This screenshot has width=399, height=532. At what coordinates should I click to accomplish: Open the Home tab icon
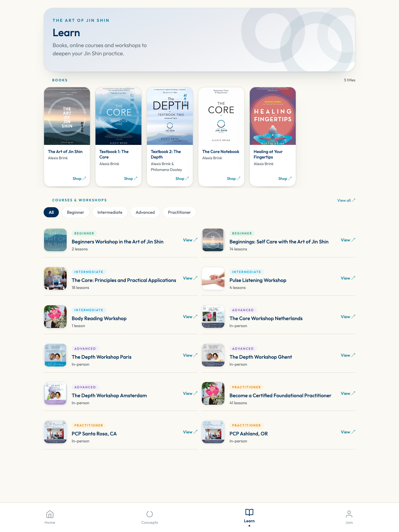coord(50,514)
